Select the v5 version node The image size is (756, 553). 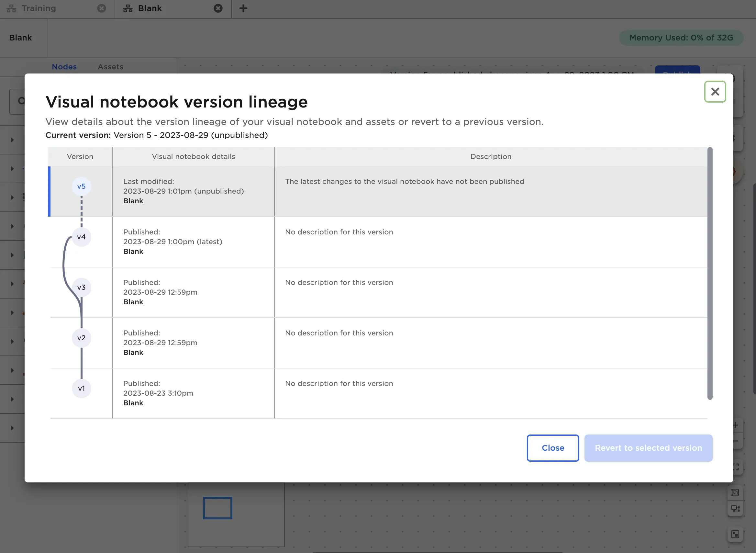click(81, 186)
